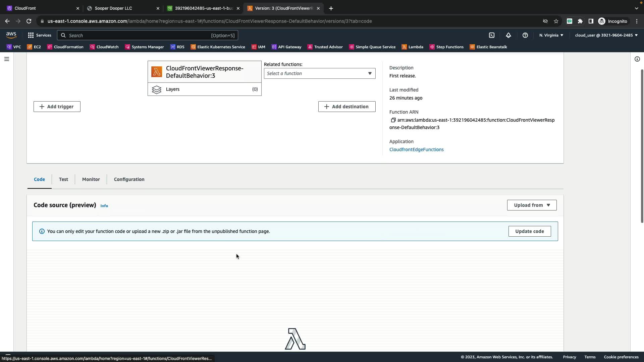Open the Upload from dropdown
This screenshot has height=362, width=644.
tap(532, 205)
